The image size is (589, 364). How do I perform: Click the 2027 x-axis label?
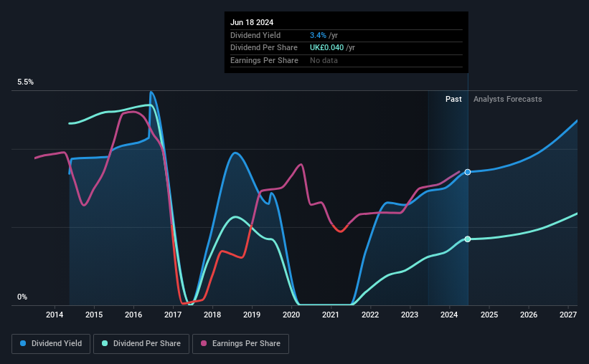[568, 315]
